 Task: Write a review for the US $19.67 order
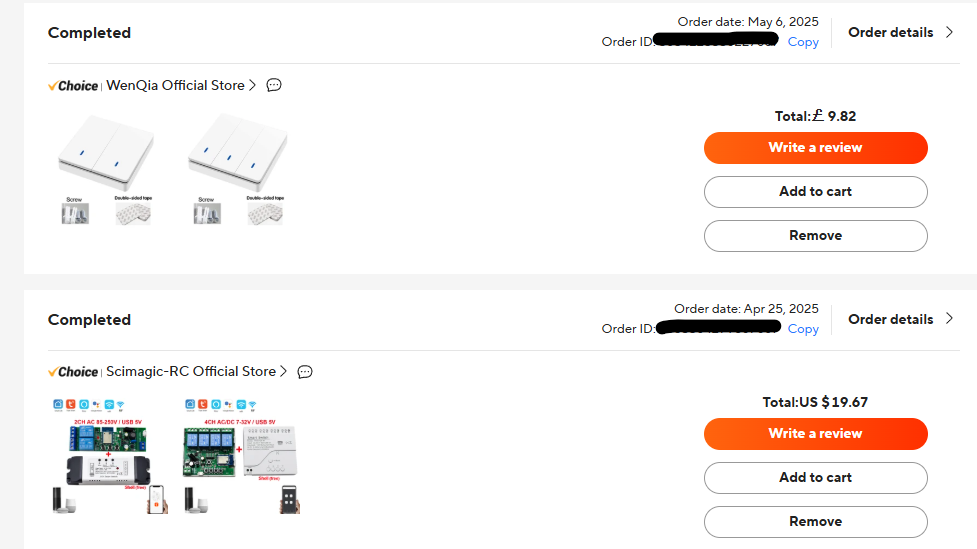[x=815, y=434]
